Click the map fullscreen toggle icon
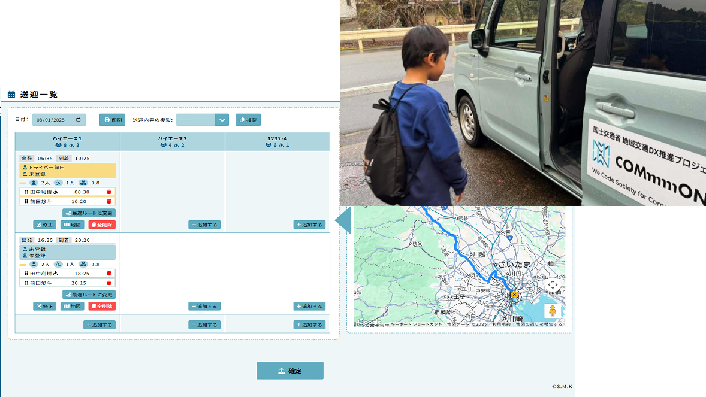The image size is (706, 397). (x=552, y=285)
